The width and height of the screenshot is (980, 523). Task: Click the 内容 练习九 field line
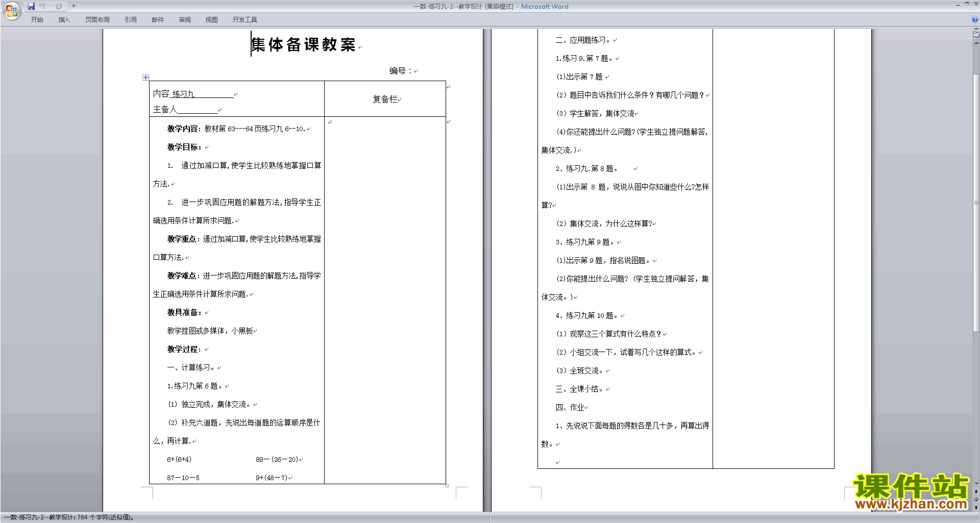point(193,94)
